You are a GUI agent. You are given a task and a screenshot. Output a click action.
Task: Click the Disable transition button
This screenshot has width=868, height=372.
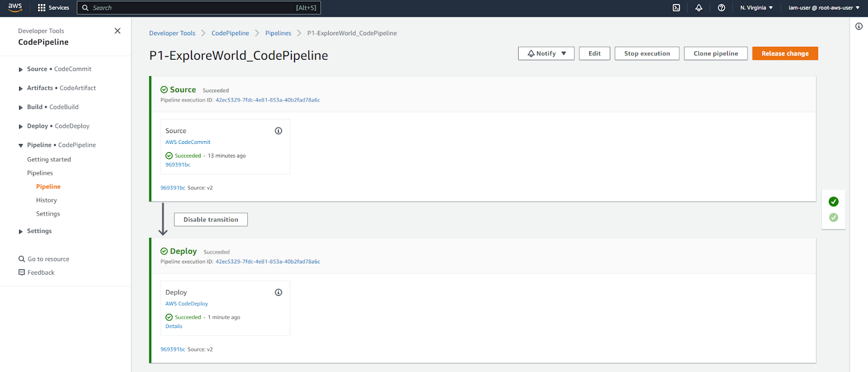(x=210, y=219)
